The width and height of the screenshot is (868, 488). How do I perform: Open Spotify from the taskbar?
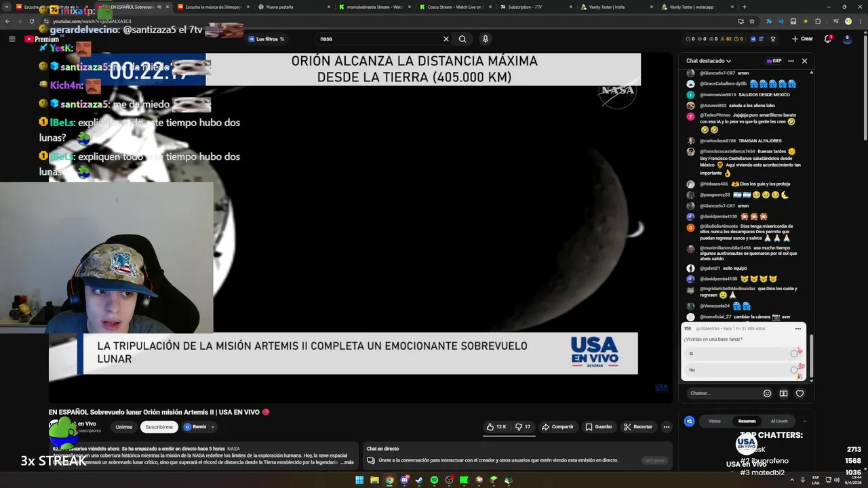click(x=434, y=480)
